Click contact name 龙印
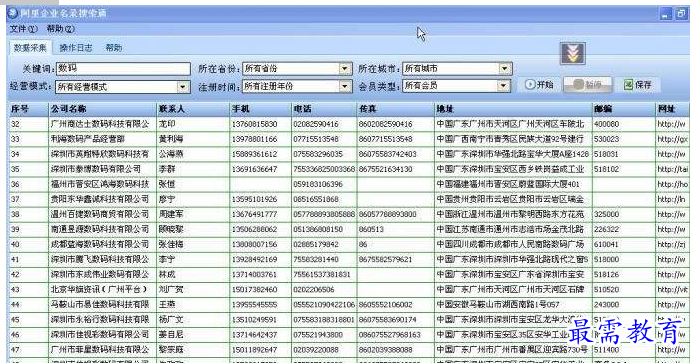Image resolution: width=690 pixels, height=363 pixels. pos(167,124)
